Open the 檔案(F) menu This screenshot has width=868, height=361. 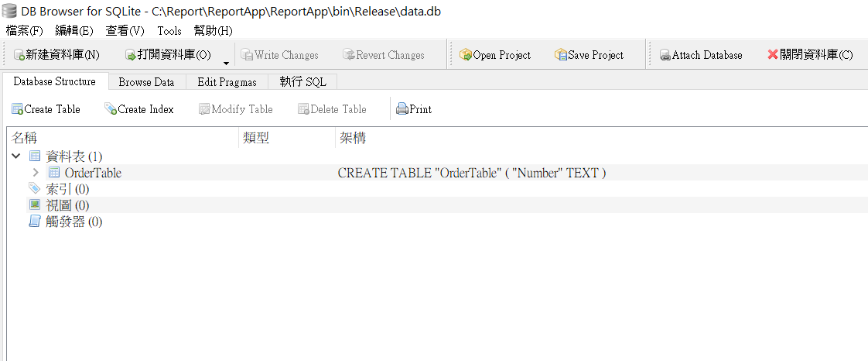(24, 31)
